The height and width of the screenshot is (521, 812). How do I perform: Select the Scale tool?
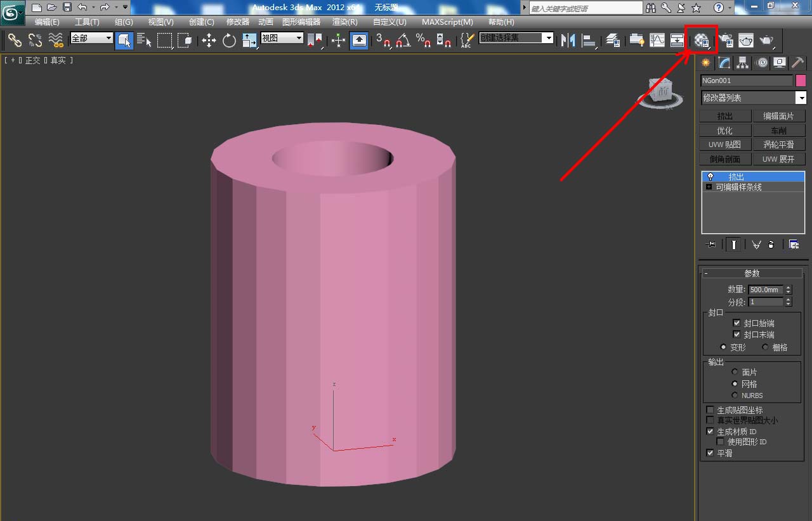(249, 40)
